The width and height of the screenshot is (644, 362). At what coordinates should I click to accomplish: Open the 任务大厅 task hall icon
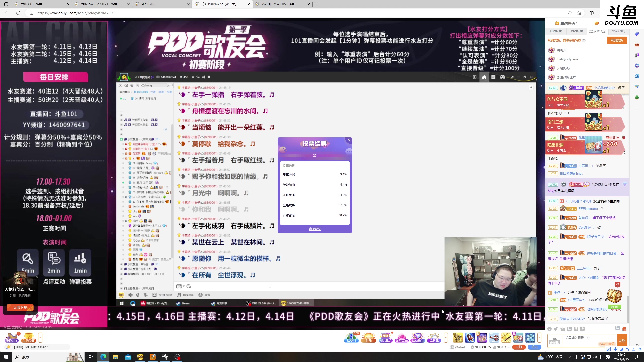[12, 337]
